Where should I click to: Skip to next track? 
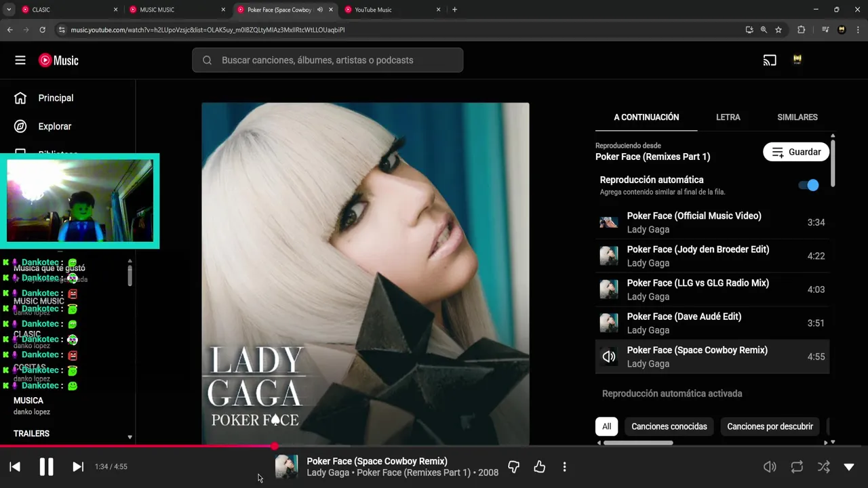[78, 467]
